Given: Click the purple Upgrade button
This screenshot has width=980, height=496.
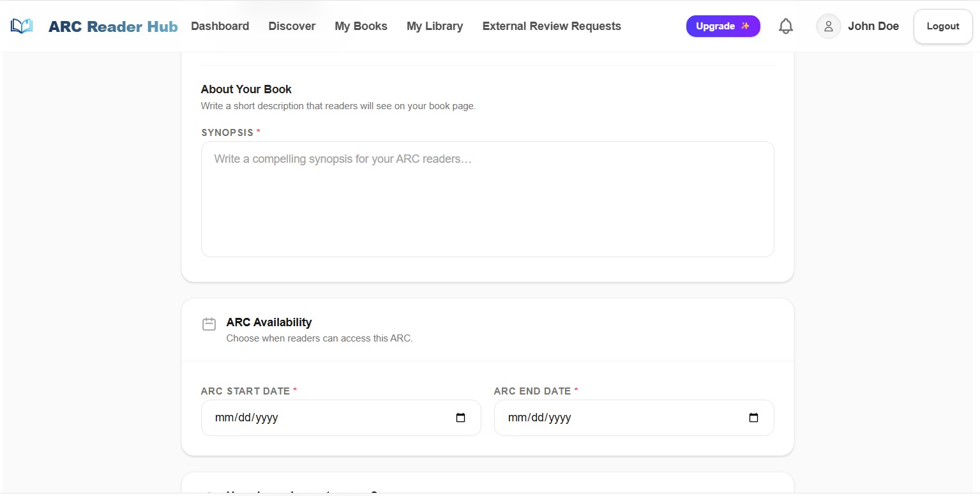Looking at the screenshot, I should (x=723, y=26).
